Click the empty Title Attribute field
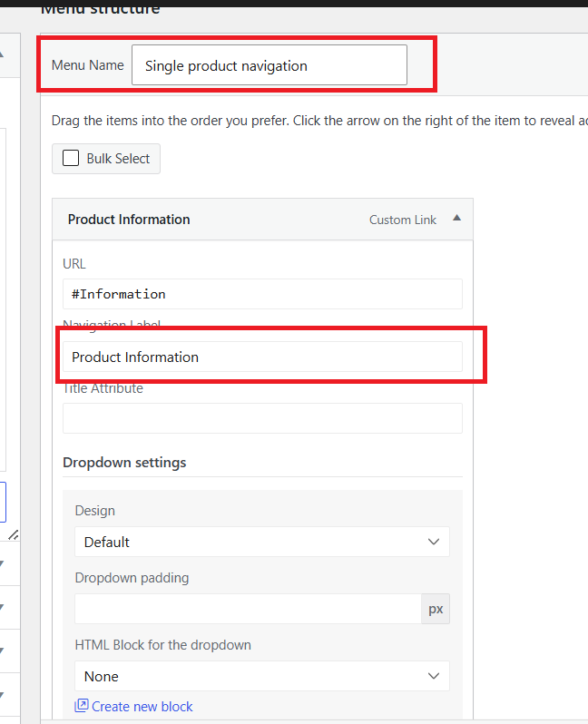 [x=262, y=418]
